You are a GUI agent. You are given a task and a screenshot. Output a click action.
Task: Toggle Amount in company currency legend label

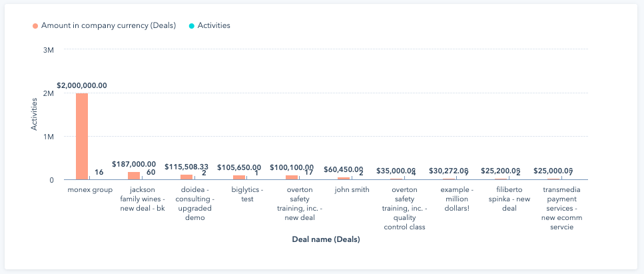coord(108,26)
